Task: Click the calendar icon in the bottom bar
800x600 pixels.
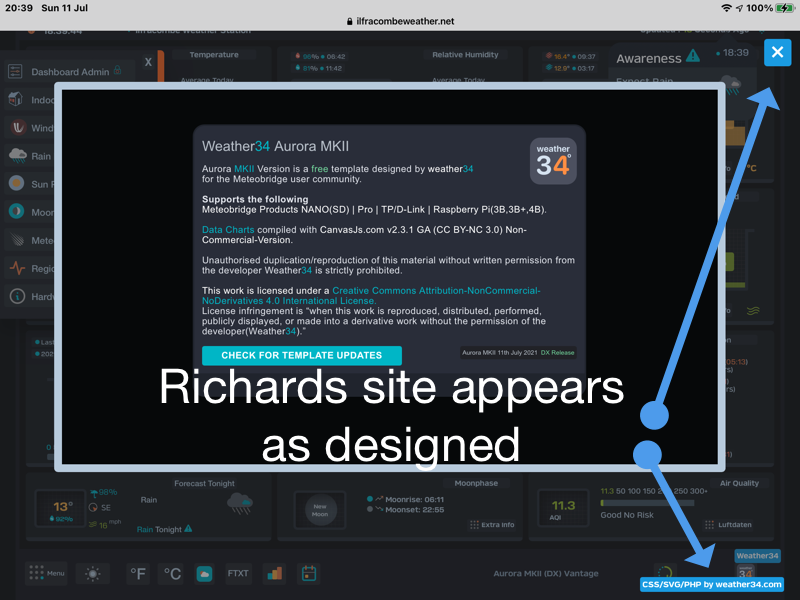Action: pos(309,573)
